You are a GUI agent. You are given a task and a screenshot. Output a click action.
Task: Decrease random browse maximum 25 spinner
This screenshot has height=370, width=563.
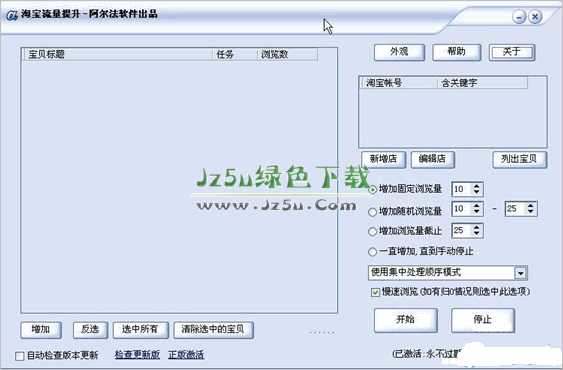coord(530,212)
